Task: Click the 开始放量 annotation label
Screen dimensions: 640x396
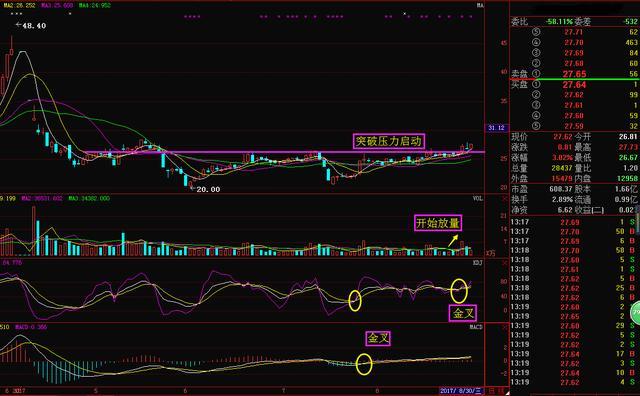Action: click(438, 223)
